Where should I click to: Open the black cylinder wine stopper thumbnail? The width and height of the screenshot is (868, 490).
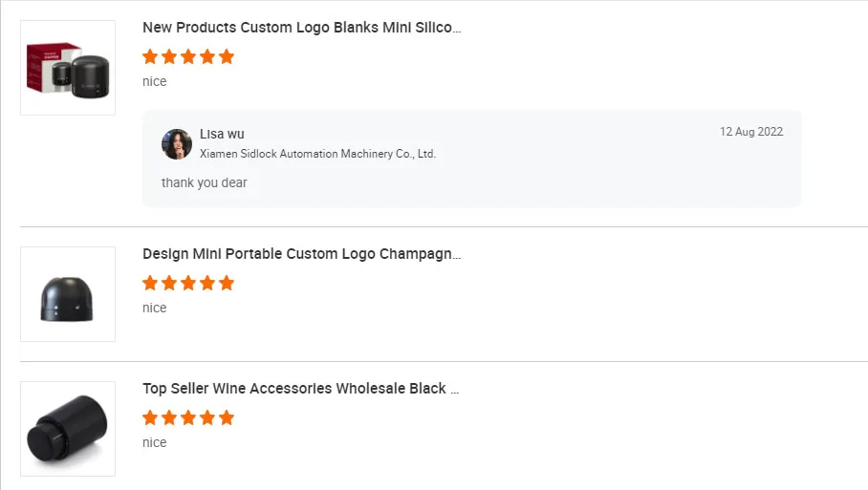pyautogui.click(x=68, y=429)
